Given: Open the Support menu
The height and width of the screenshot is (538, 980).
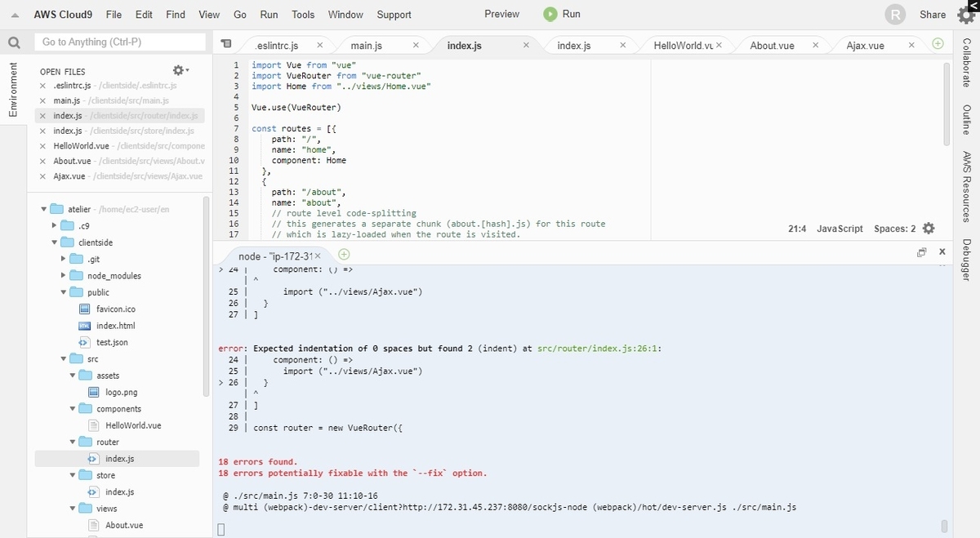Looking at the screenshot, I should pyautogui.click(x=394, y=15).
